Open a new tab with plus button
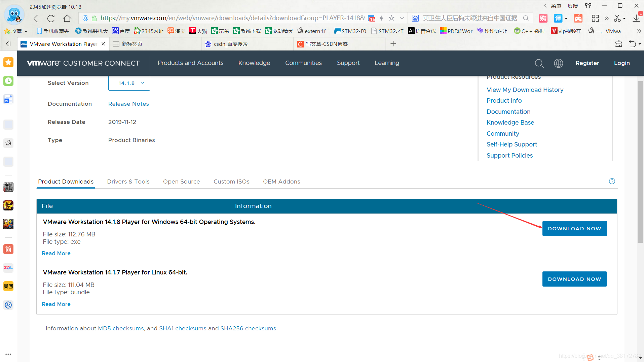This screenshot has width=644, height=362. pos(393,44)
